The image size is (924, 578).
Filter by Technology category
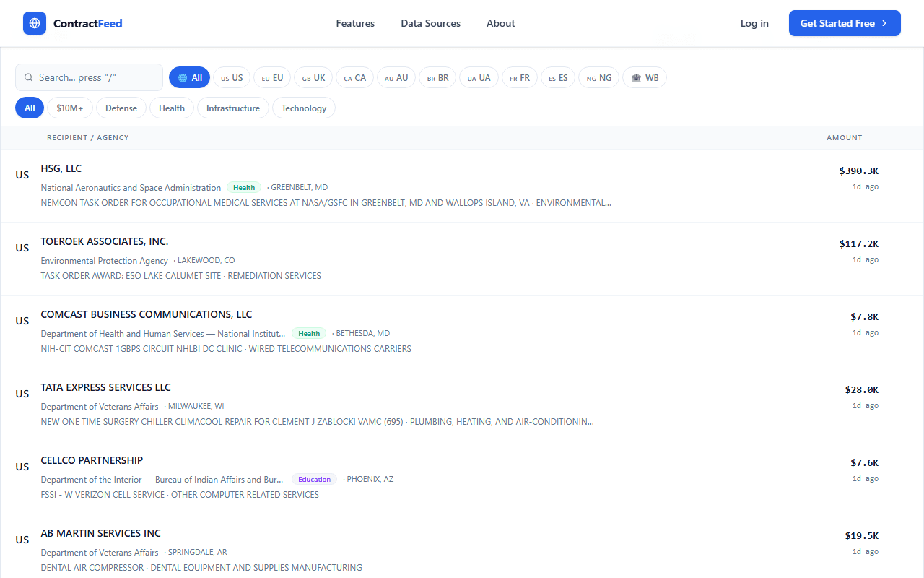click(x=304, y=108)
